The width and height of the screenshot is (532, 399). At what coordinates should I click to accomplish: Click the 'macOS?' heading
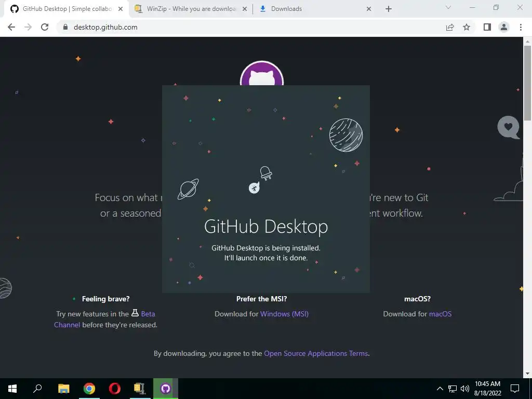(x=417, y=299)
